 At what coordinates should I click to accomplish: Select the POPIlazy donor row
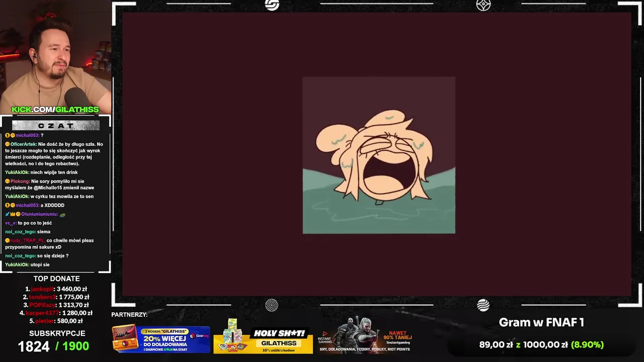pos(56,305)
